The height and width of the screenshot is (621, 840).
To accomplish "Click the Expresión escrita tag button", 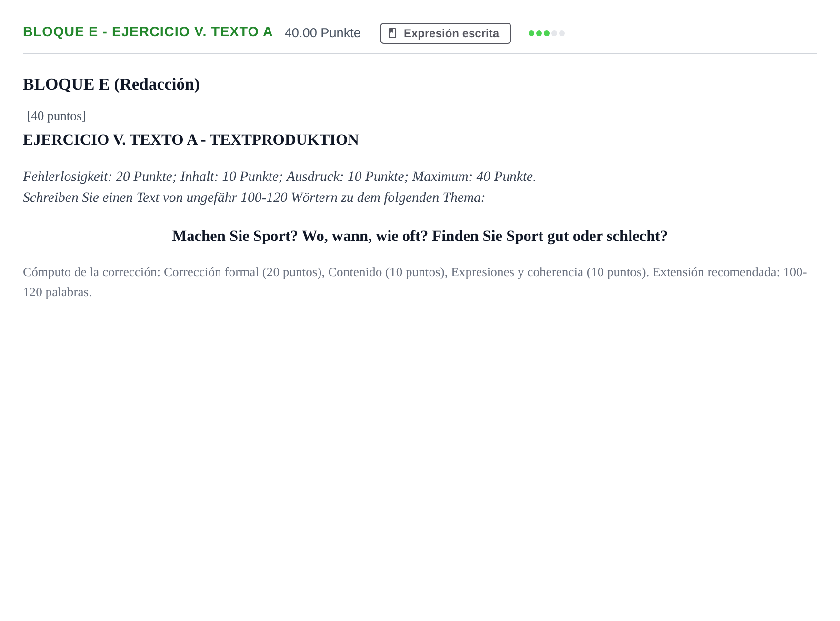I will 445,33.
